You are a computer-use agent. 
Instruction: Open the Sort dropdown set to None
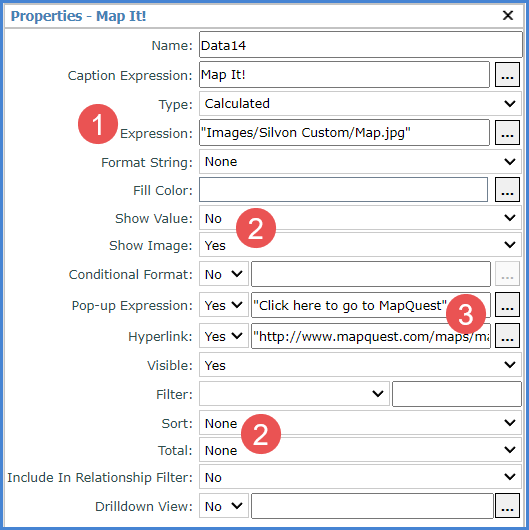tap(360, 423)
